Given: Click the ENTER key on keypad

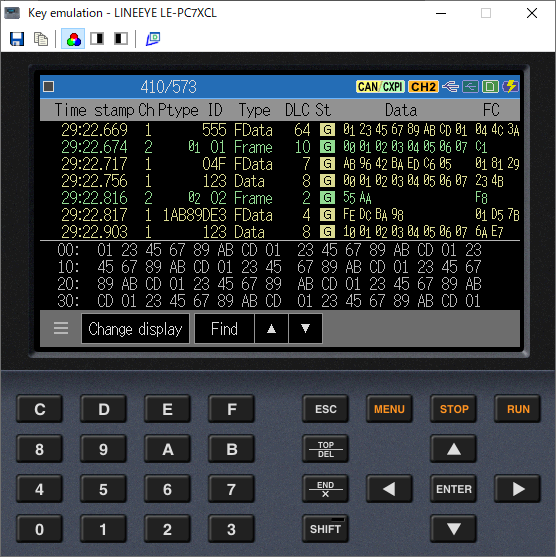Looking at the screenshot, I should pos(454,489).
